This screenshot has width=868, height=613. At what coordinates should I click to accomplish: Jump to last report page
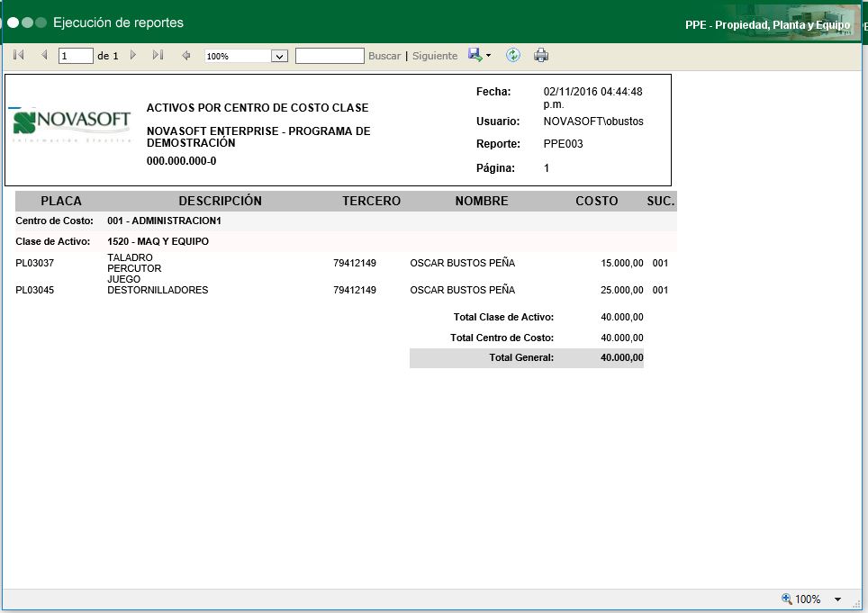(x=158, y=56)
